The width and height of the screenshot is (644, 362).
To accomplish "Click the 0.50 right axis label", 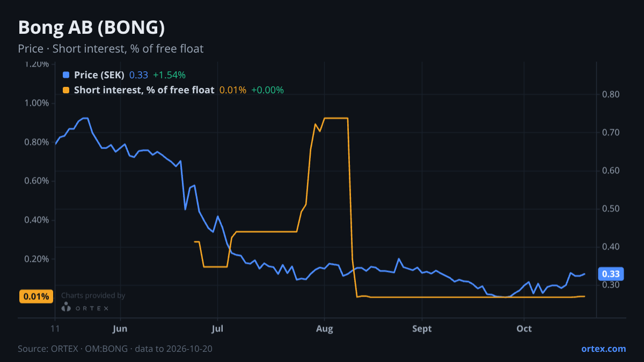I will pos(611,209).
